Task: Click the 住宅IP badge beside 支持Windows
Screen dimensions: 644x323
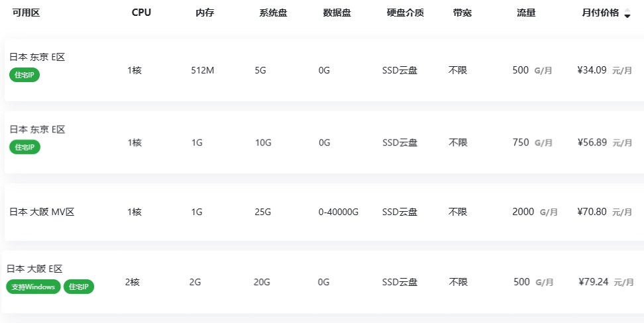Action: (79, 287)
